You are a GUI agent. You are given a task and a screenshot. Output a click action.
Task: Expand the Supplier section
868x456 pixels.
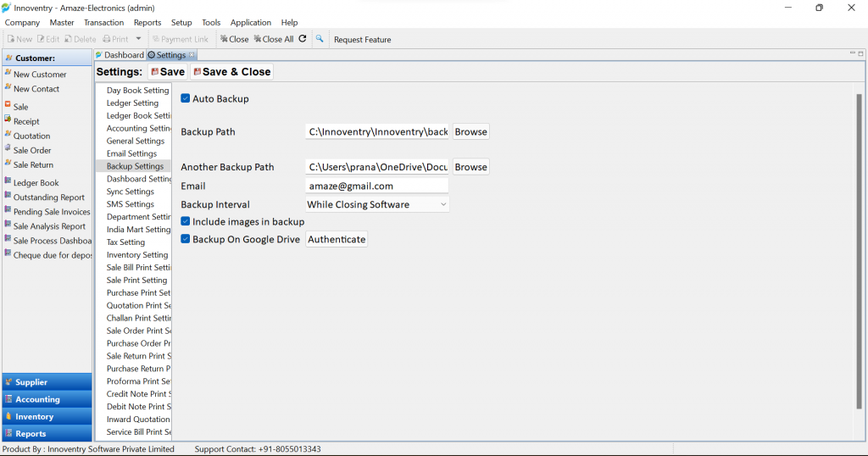[x=47, y=382]
